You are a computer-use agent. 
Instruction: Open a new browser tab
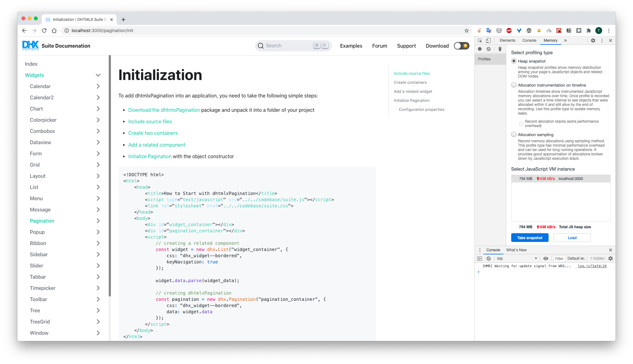coord(123,20)
